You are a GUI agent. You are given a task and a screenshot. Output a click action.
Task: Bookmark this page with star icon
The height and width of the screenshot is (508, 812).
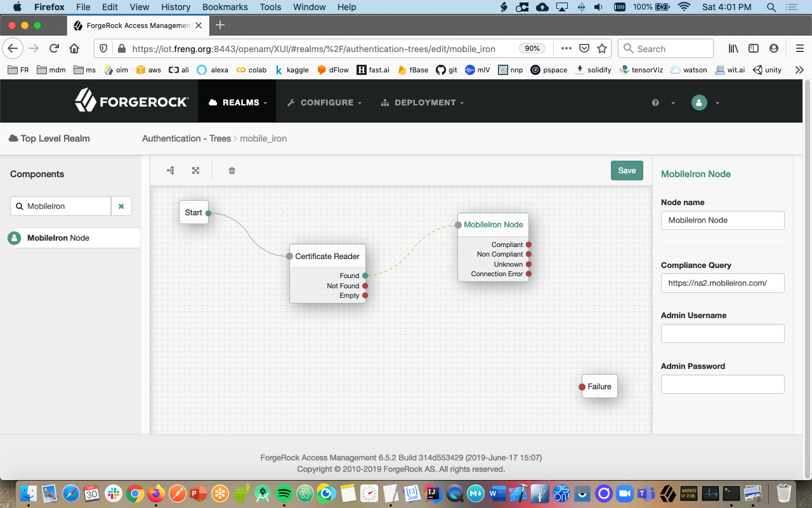coord(602,48)
